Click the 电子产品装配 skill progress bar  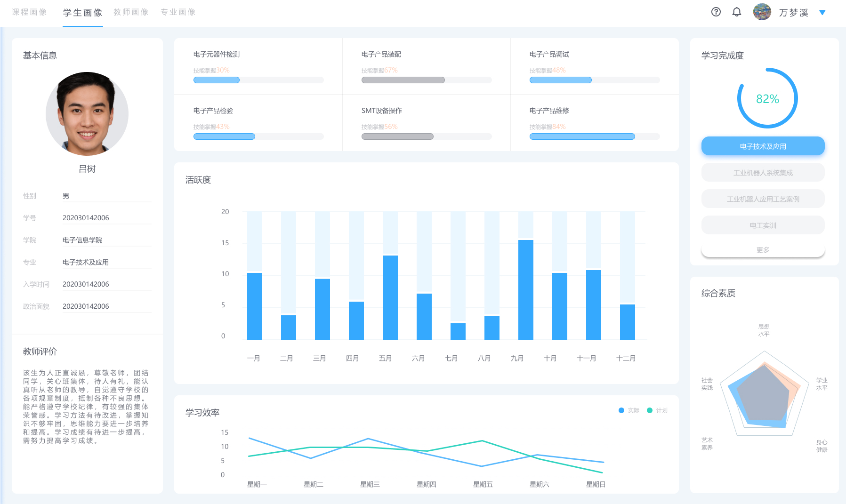(x=426, y=80)
